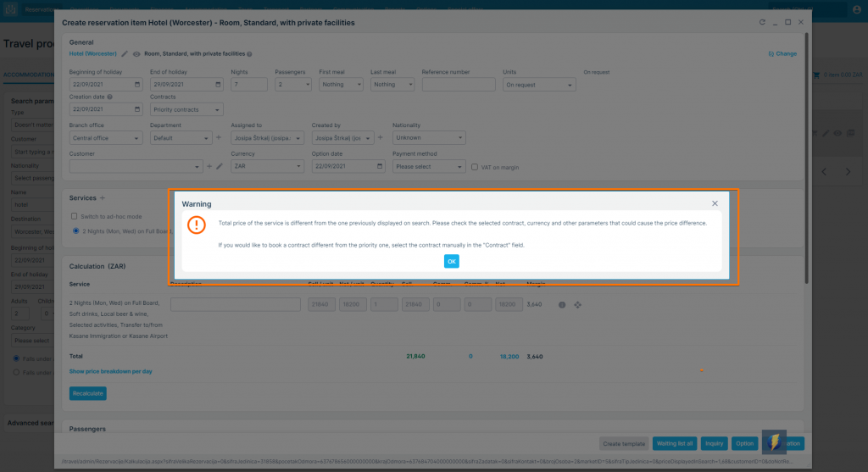The width and height of the screenshot is (868, 472).
Task: Click the edit customer pencil icon
Action: pos(220,167)
